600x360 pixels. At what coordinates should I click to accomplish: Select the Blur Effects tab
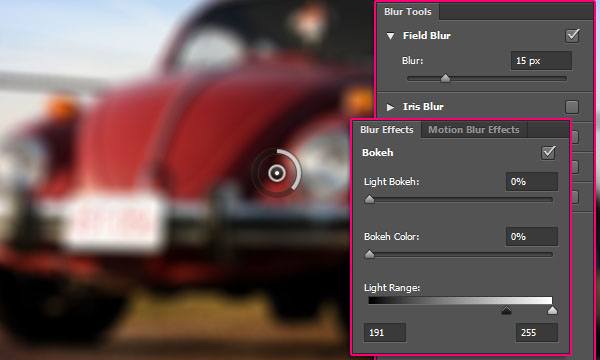(x=386, y=130)
